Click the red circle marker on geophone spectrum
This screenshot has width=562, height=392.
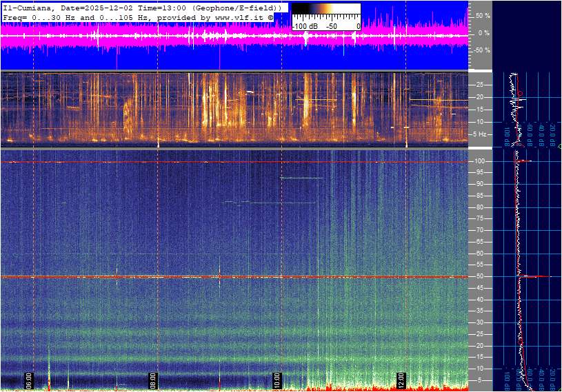[521, 93]
